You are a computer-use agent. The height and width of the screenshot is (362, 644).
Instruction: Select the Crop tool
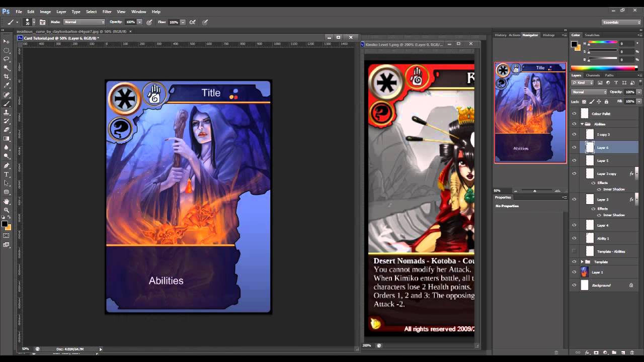tap(7, 76)
